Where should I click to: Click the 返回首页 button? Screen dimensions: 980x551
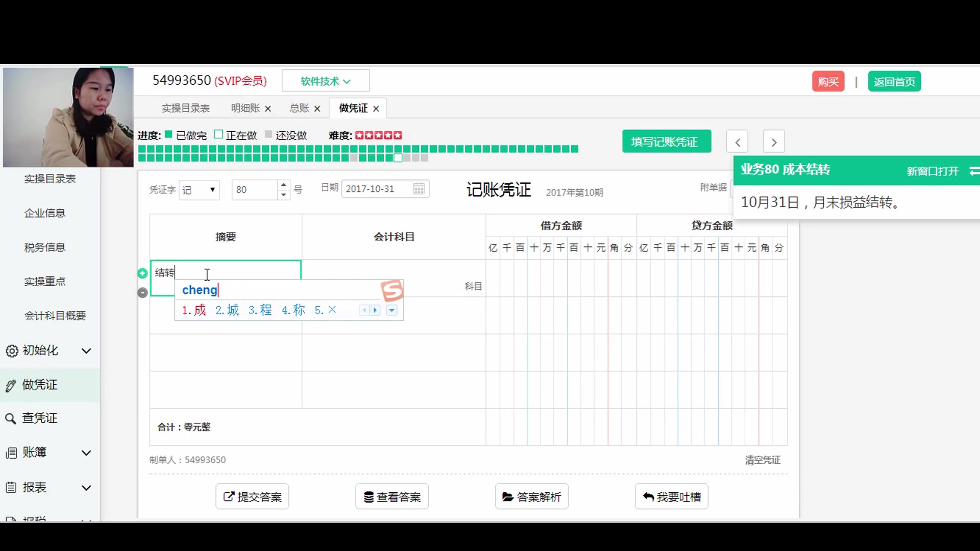(x=894, y=82)
